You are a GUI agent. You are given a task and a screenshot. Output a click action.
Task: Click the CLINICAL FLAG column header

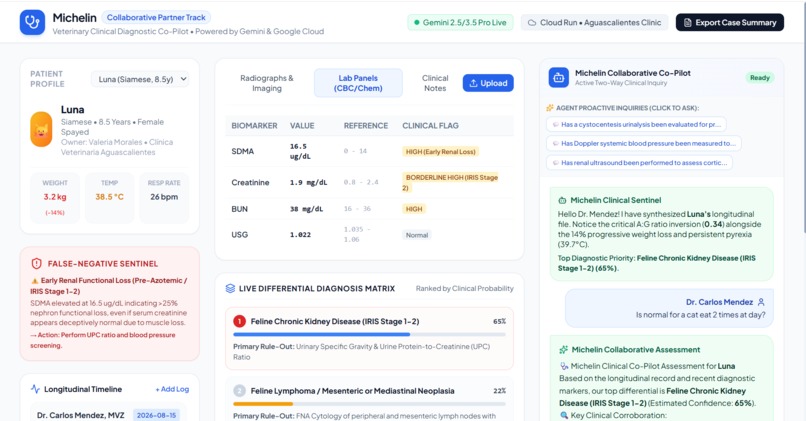(x=430, y=125)
